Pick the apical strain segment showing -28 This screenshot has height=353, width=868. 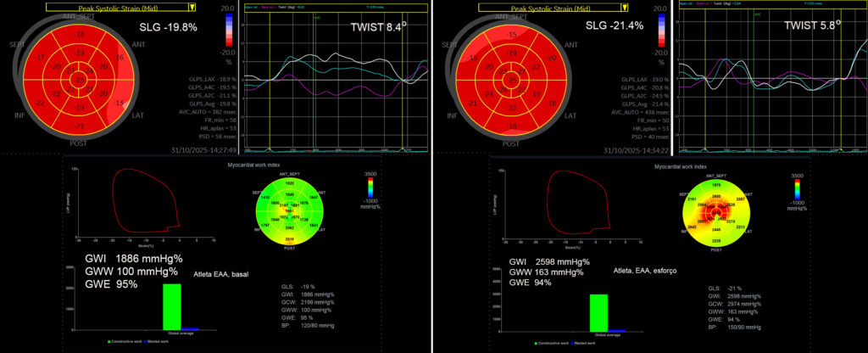pyautogui.click(x=504, y=91)
